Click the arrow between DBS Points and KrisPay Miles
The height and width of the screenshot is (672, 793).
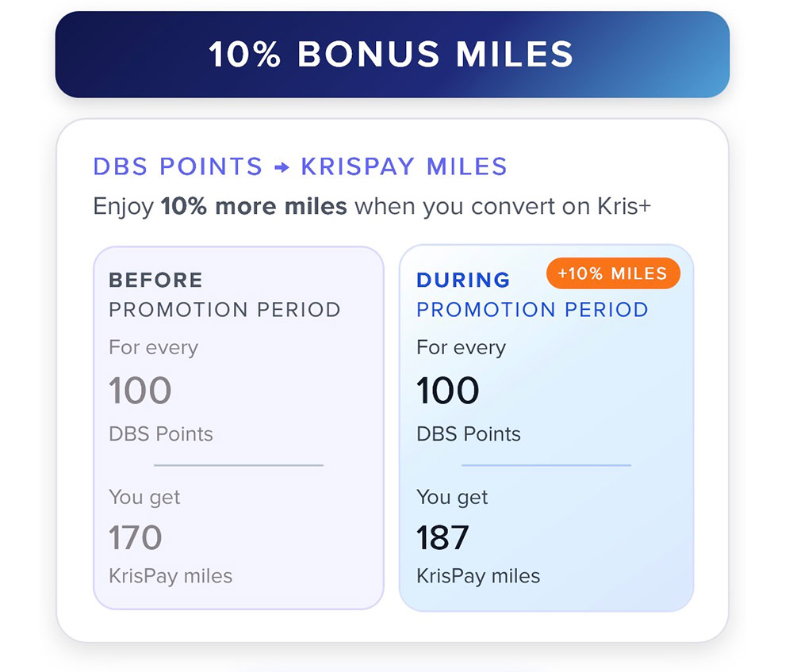[x=282, y=168]
